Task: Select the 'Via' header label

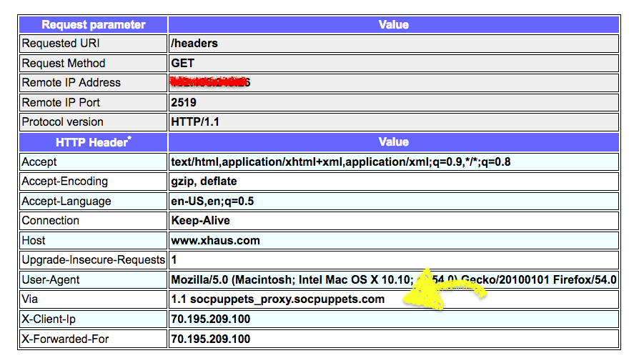Action: 93,299
